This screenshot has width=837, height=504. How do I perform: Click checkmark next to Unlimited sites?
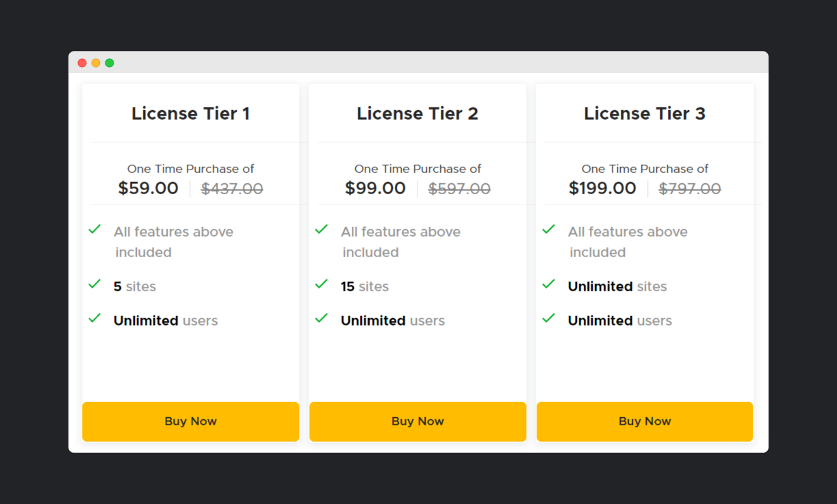548,284
